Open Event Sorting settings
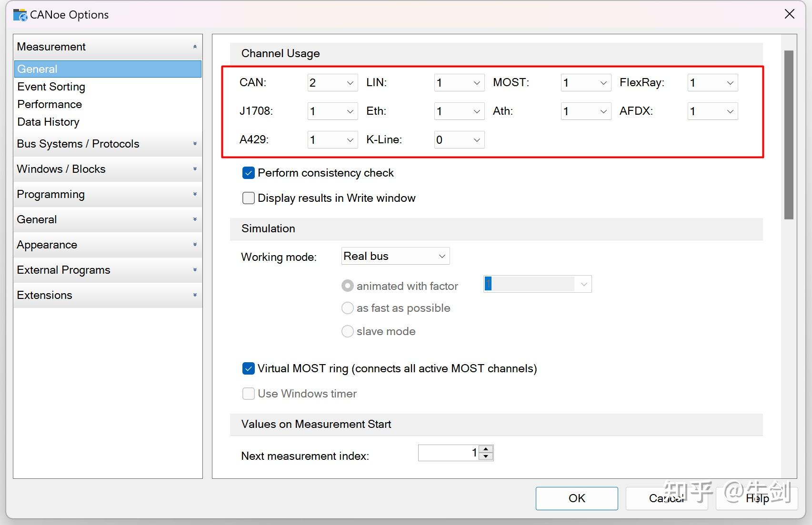Viewport: 812px width, 525px height. pyautogui.click(x=51, y=87)
